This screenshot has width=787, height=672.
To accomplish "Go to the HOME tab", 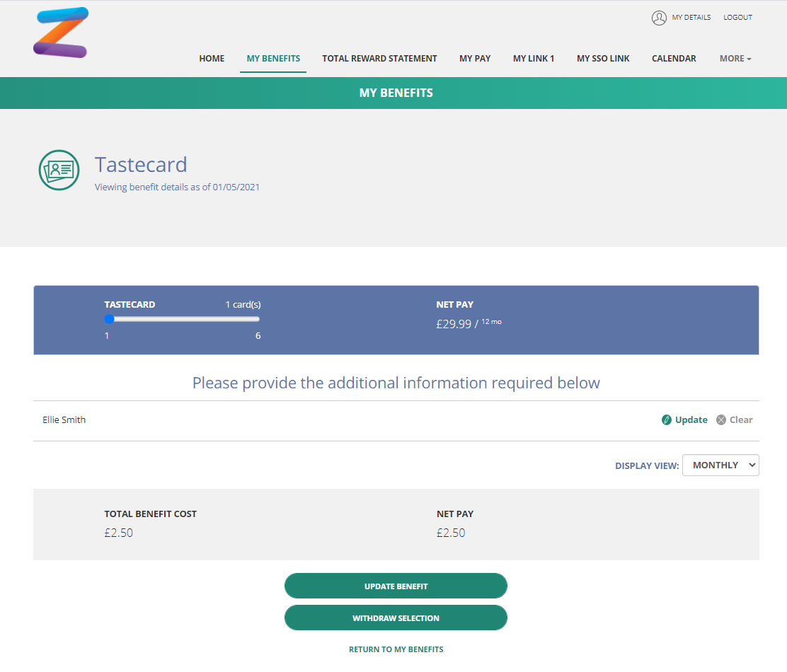I will coord(212,59).
